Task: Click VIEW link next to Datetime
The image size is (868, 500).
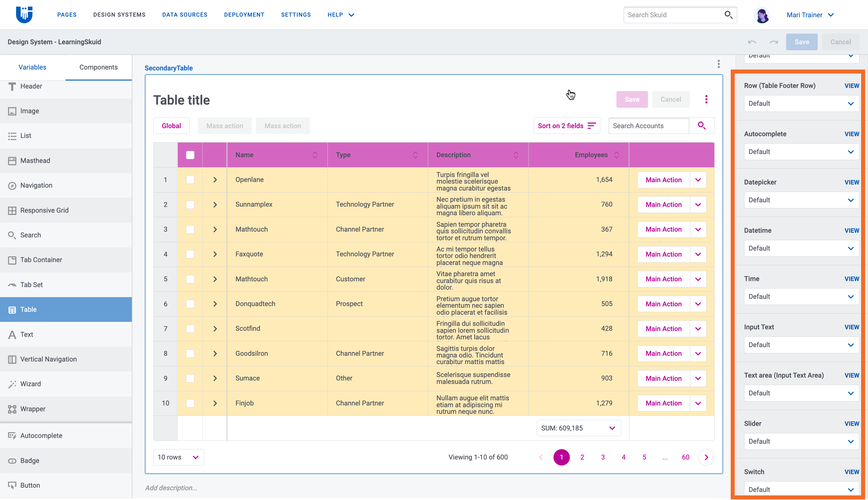Action: coord(852,230)
